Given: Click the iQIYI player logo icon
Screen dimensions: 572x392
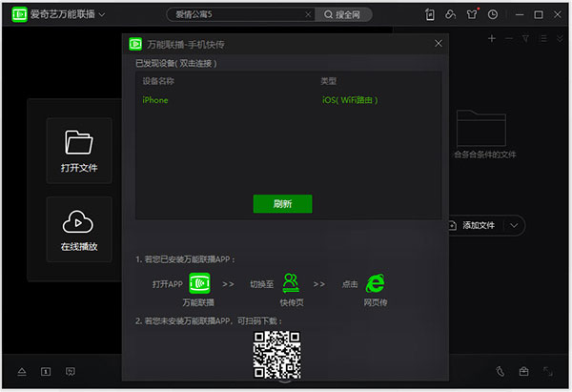Looking at the screenshot, I should [19, 14].
